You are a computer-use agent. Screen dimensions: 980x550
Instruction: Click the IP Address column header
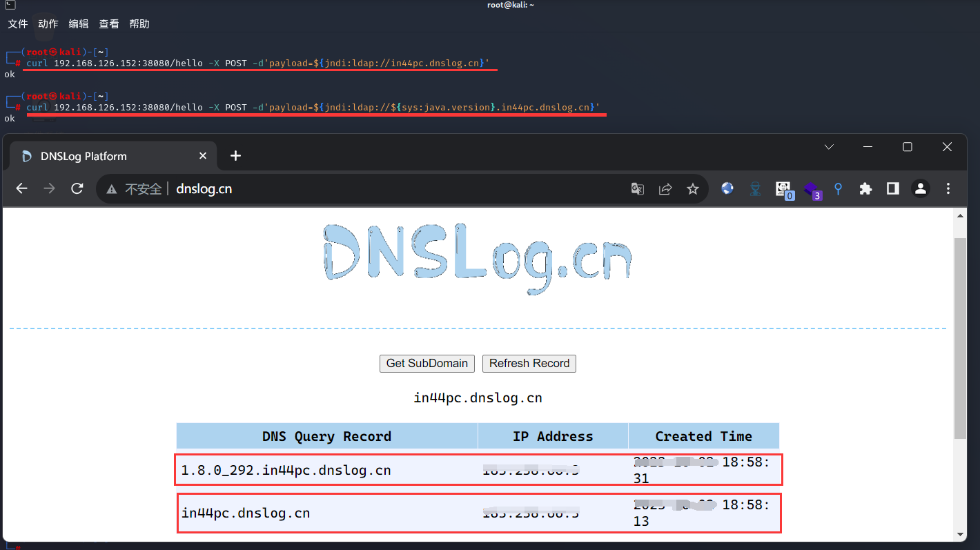point(553,436)
